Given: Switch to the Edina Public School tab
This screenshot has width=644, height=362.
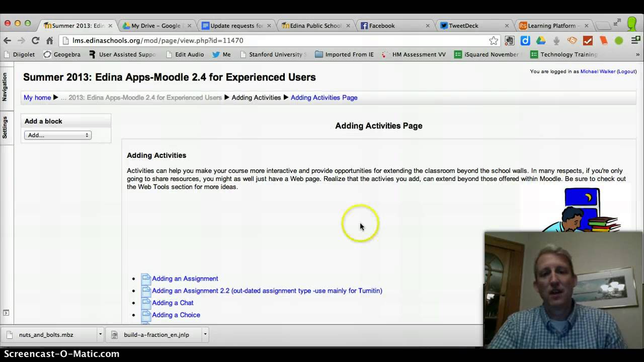Looking at the screenshot, I should click(x=315, y=26).
